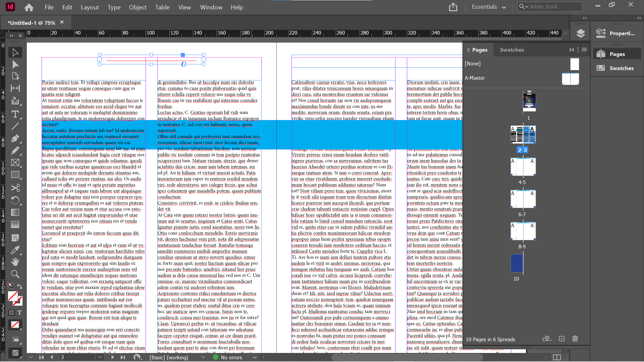Image resolution: width=644 pixels, height=362 pixels.
Task: Select the Type tool
Action: [x=15, y=114]
